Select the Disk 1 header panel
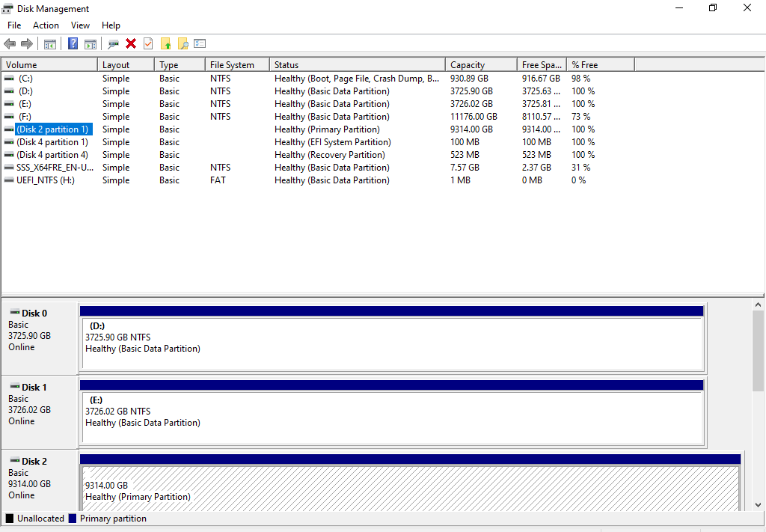Viewport: 766px width, 532px height. click(40, 412)
